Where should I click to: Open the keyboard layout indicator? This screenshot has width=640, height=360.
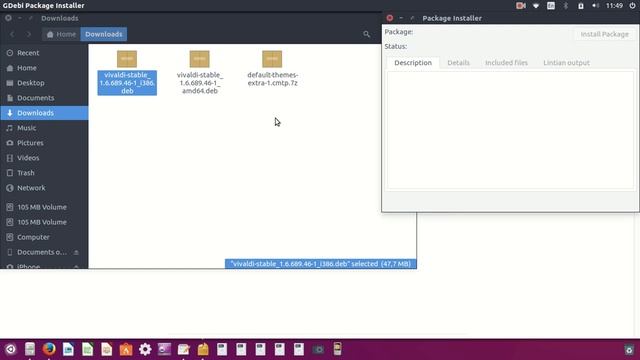pos(551,6)
